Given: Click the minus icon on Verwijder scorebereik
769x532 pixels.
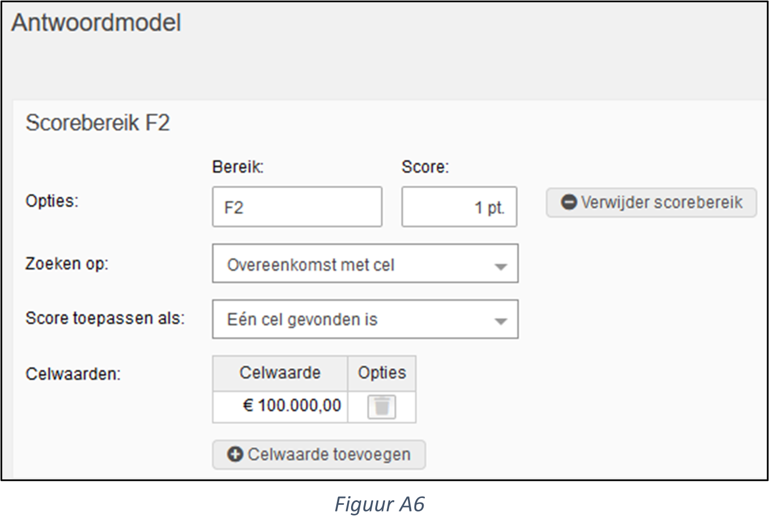Looking at the screenshot, I should 569,202.
